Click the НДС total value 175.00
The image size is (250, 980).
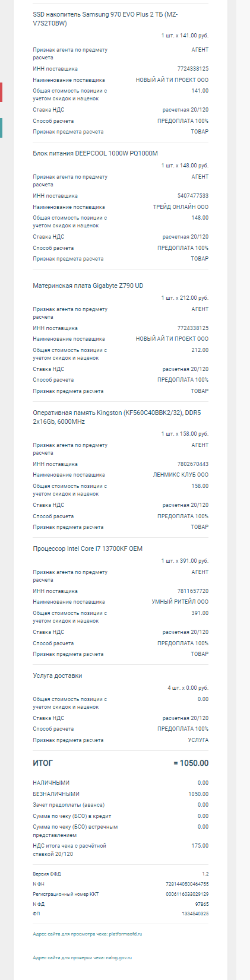[x=200, y=846]
